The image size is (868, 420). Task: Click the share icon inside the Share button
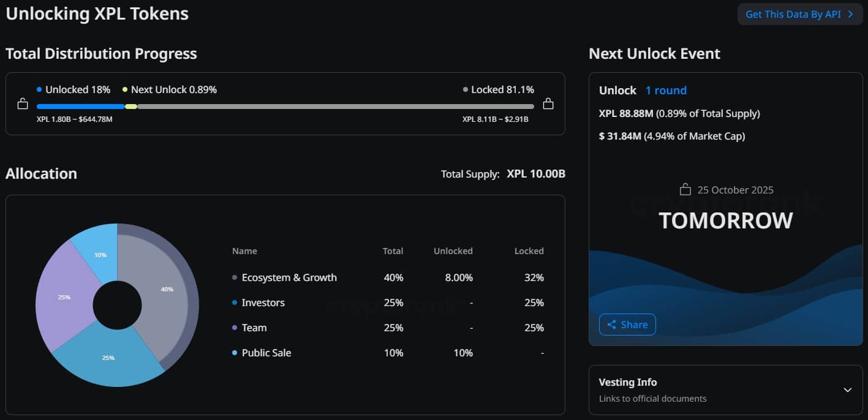[611, 324]
